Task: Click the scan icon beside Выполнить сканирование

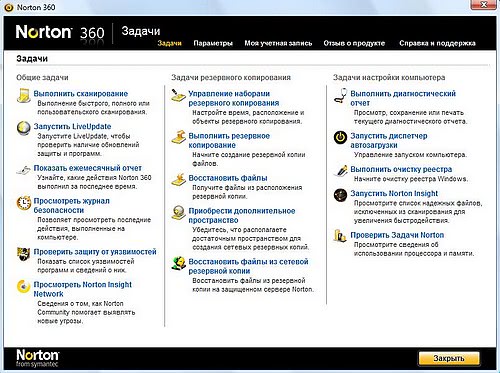Action: click(24, 95)
